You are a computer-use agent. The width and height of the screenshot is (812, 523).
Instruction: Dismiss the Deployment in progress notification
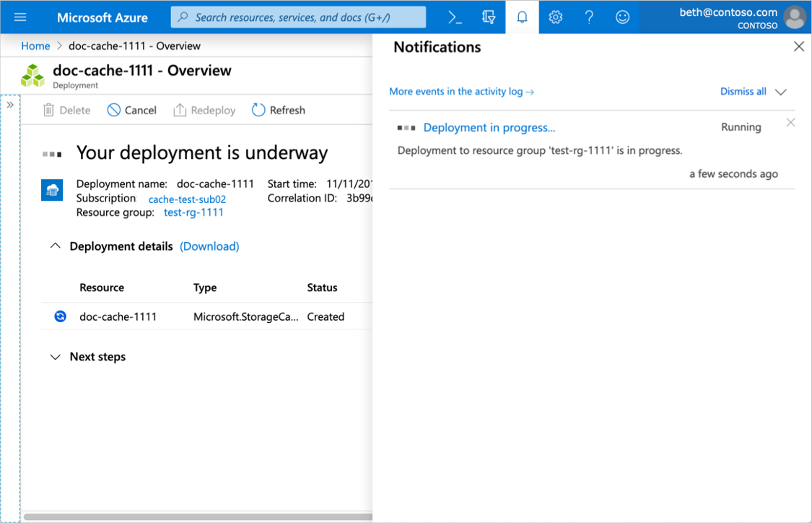(790, 122)
